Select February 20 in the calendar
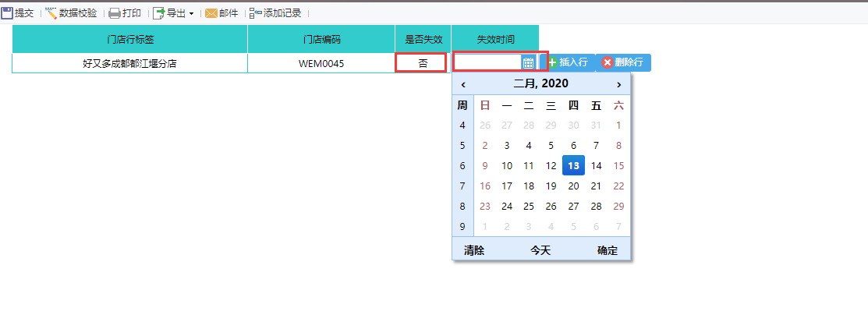The image size is (868, 329). (573, 186)
